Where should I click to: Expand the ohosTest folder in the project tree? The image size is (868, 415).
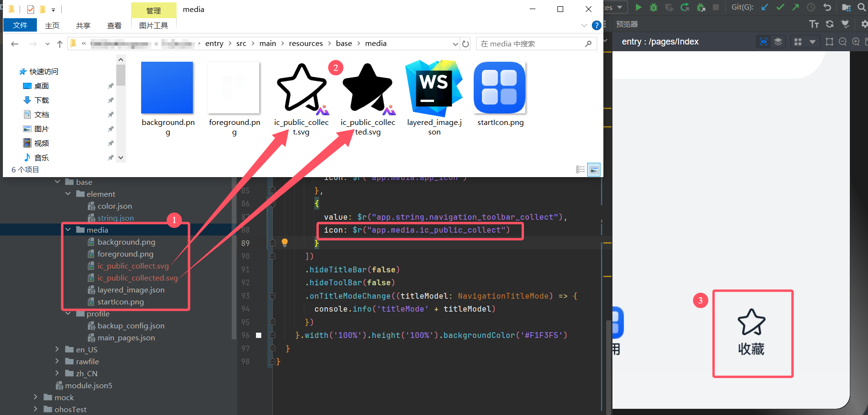(36, 409)
